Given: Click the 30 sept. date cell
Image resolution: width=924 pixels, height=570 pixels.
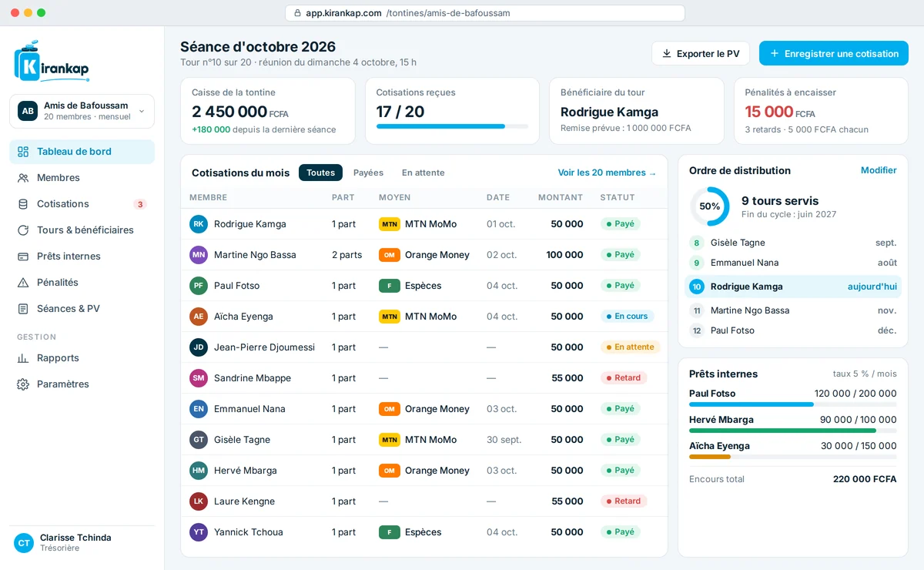Looking at the screenshot, I should click(x=504, y=440).
